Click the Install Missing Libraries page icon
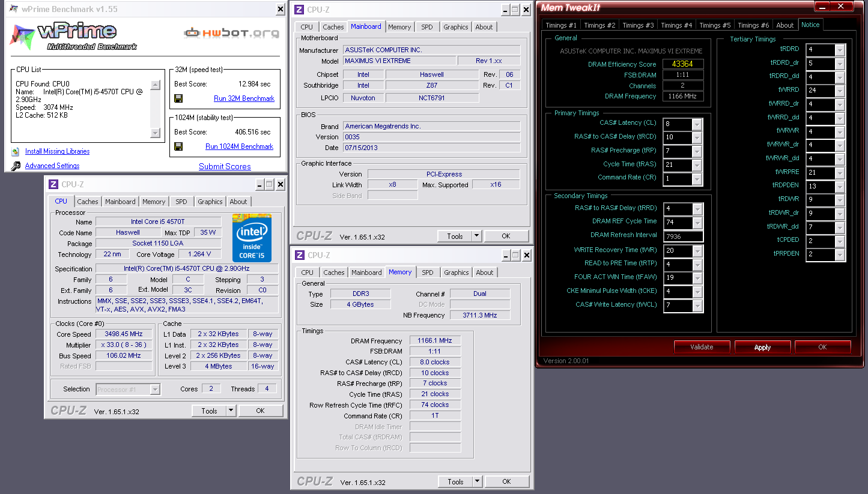Screen dimensions: 868x494 [15, 152]
